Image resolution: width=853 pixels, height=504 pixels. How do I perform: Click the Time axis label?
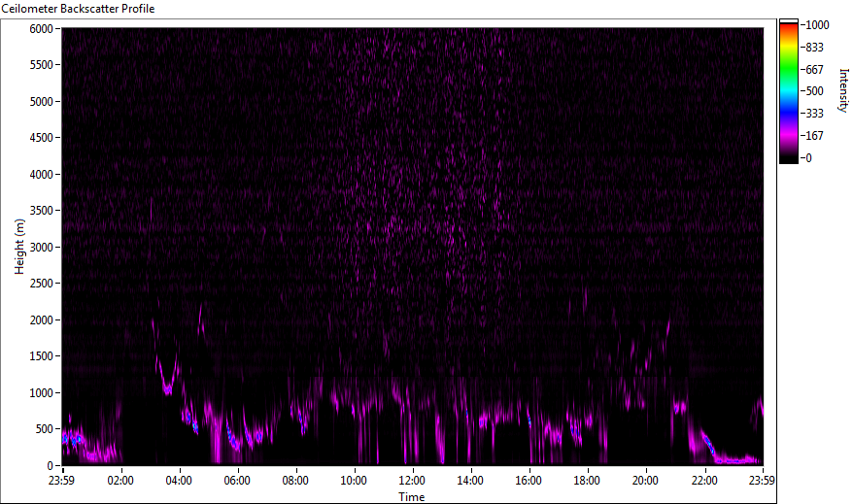point(412,497)
